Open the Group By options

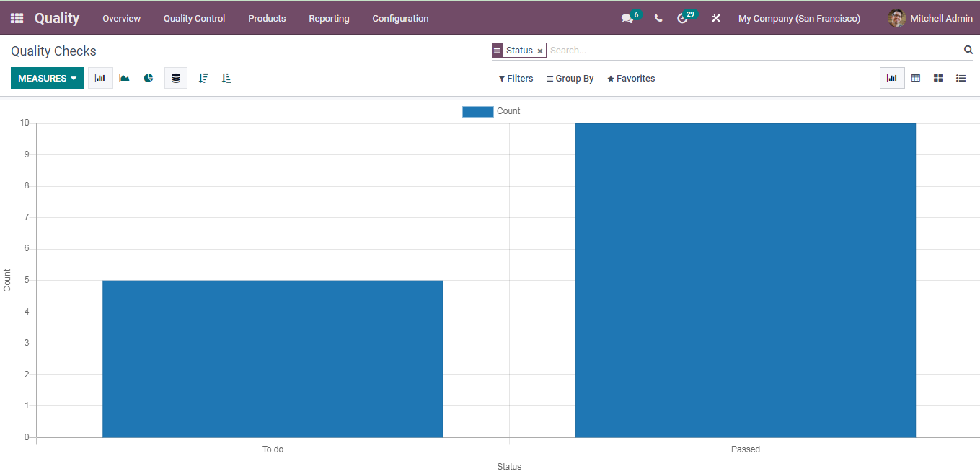click(570, 78)
